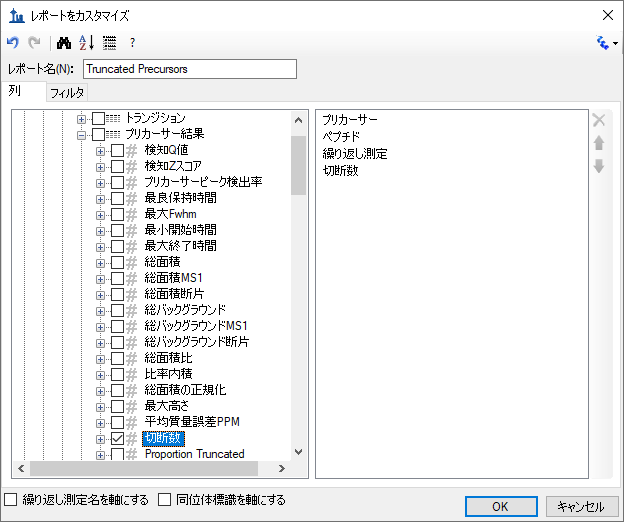This screenshot has height=522, width=624.
Task: Click the tree scroll down arrow
Action: click(298, 452)
